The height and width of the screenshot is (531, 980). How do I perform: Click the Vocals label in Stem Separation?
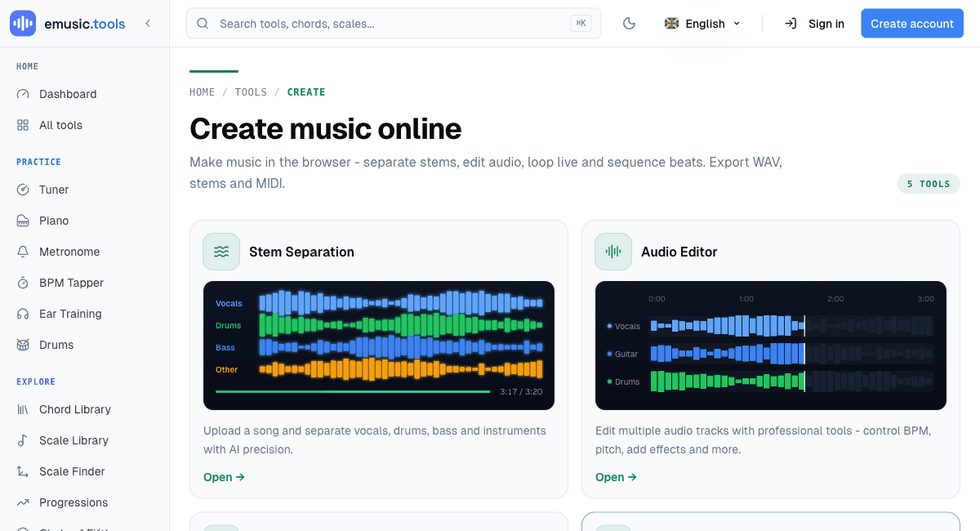229,303
